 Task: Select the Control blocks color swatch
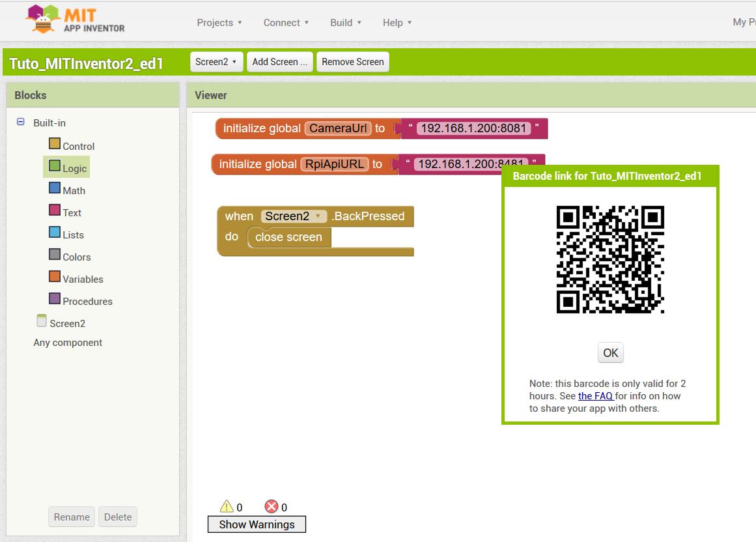(55, 144)
